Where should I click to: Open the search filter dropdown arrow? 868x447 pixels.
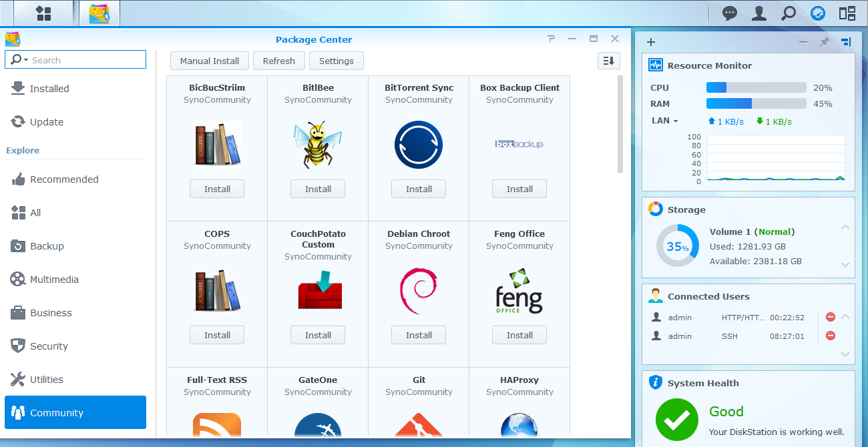coord(26,60)
